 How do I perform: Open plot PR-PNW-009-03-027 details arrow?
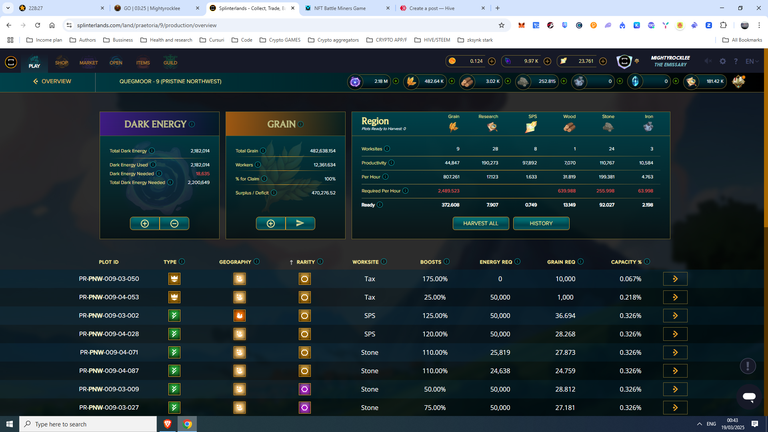675,408
